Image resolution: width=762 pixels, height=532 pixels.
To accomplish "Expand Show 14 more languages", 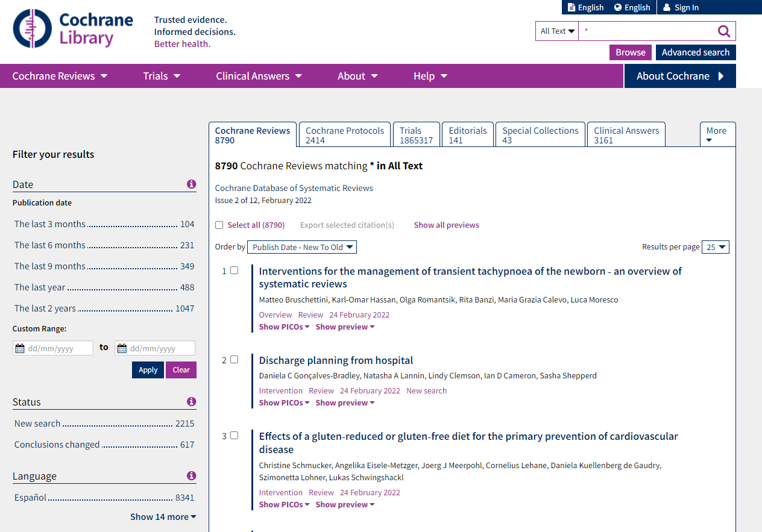I will [x=163, y=516].
